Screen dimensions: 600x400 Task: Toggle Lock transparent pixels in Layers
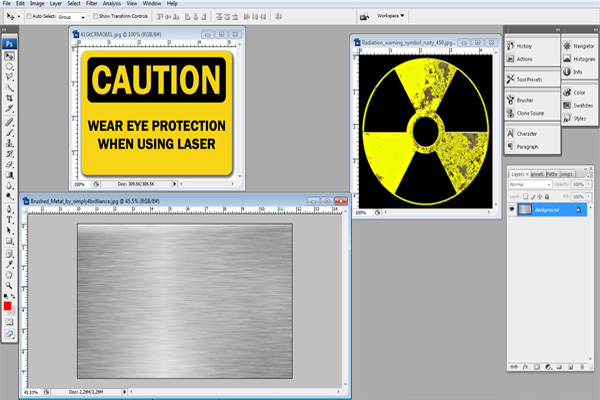tap(525, 196)
